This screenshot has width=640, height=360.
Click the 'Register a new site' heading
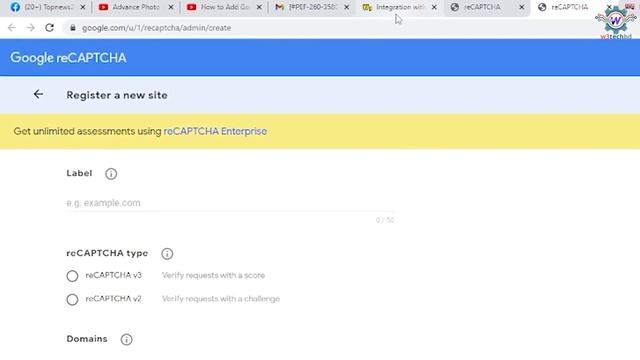[x=117, y=95]
